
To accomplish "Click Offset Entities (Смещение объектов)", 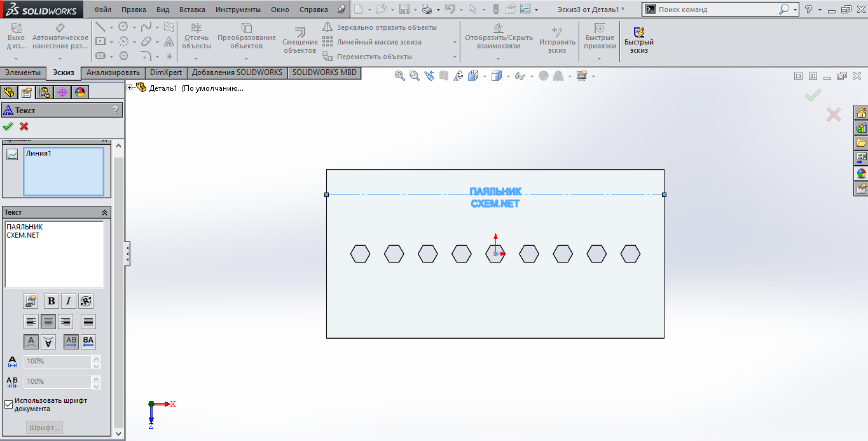I will [300, 40].
